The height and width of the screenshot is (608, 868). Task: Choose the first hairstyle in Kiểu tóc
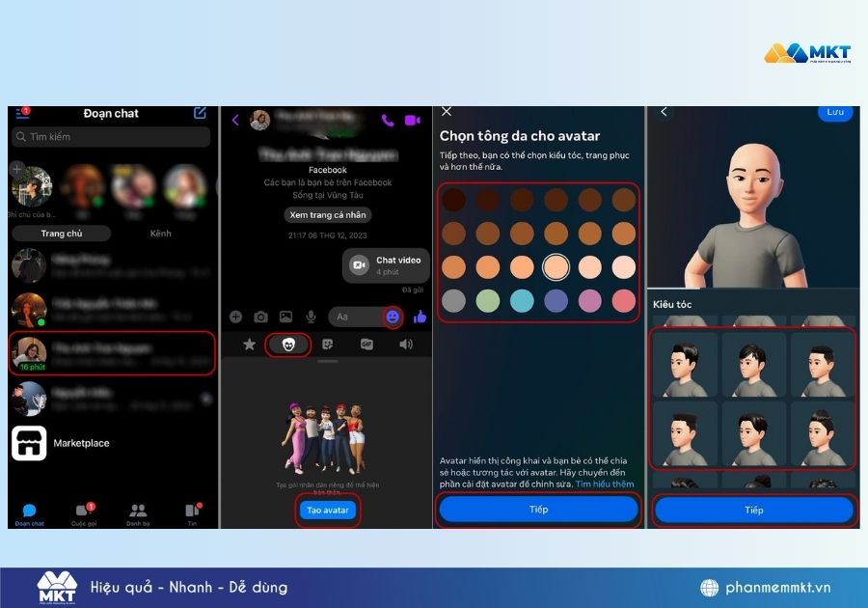pos(685,365)
